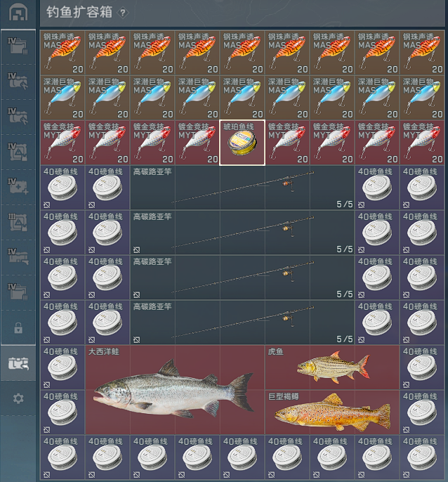Select the first 深潜巨物 blue lure in its row

[62, 98]
